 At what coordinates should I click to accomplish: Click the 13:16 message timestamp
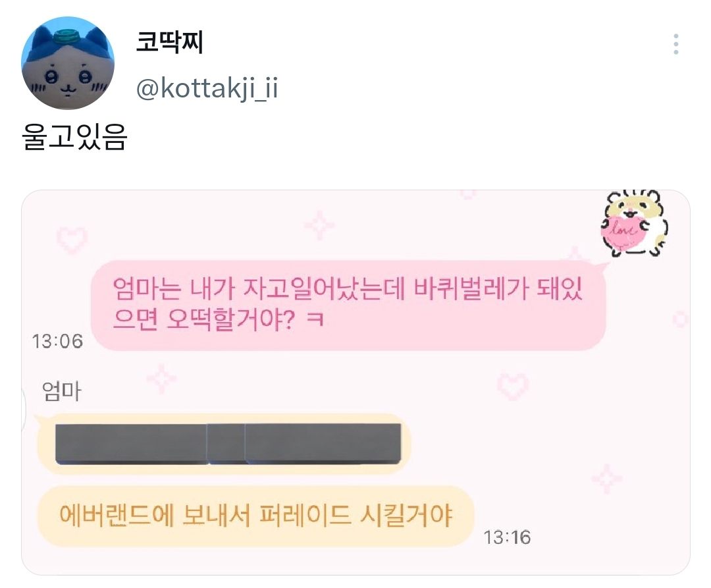507,537
